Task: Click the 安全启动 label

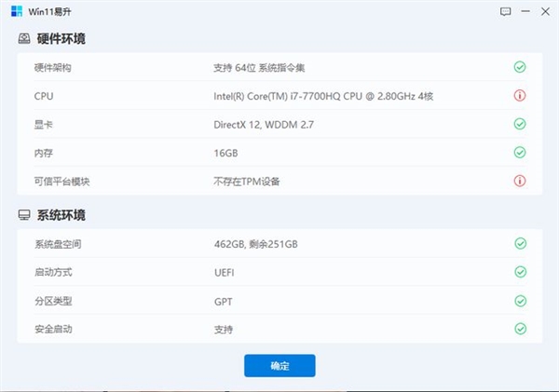Action: tap(53, 330)
